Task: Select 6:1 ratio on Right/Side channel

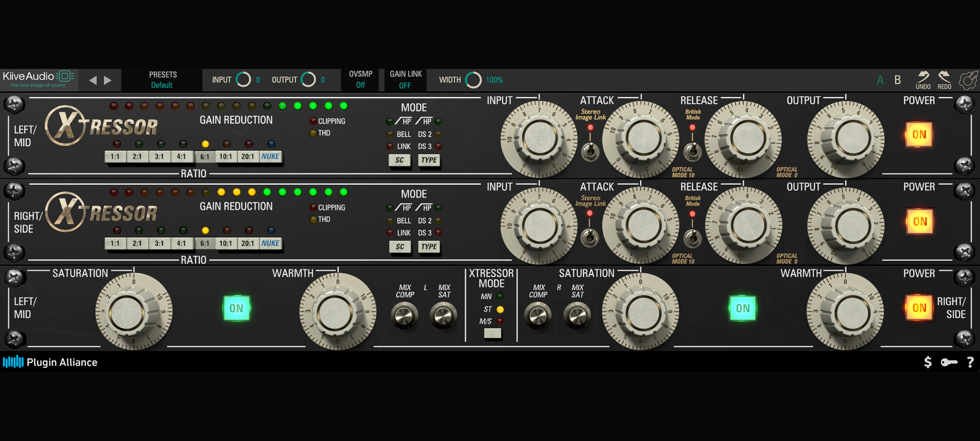Action: (x=205, y=243)
